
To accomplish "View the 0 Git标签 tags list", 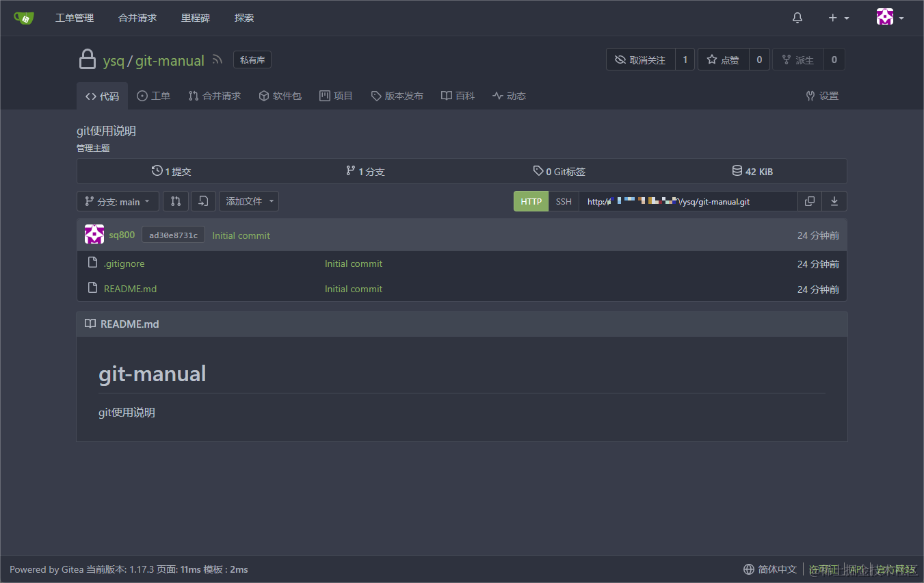I will [559, 171].
